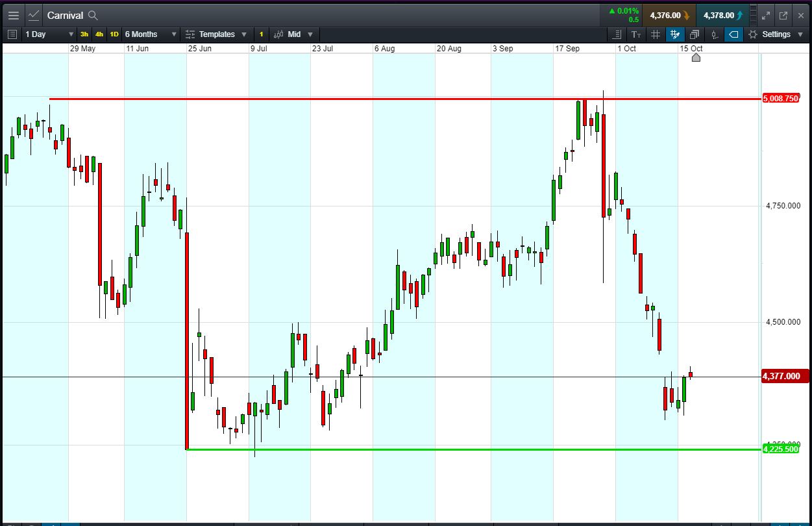Open the hamburger main menu

(13, 15)
